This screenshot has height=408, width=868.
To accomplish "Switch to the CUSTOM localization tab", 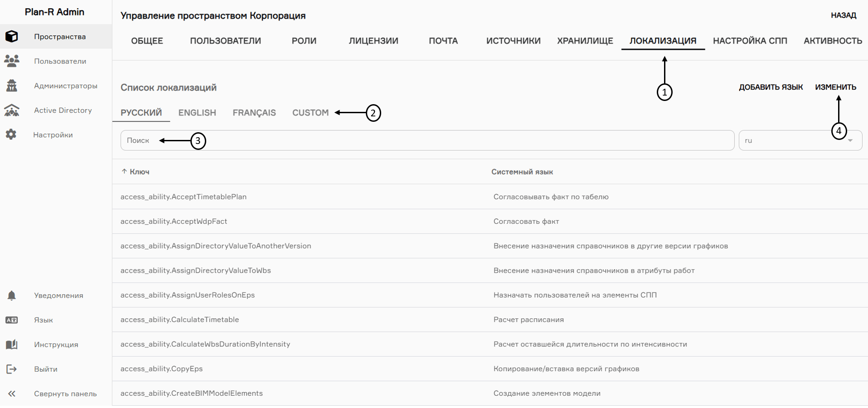I will [310, 113].
